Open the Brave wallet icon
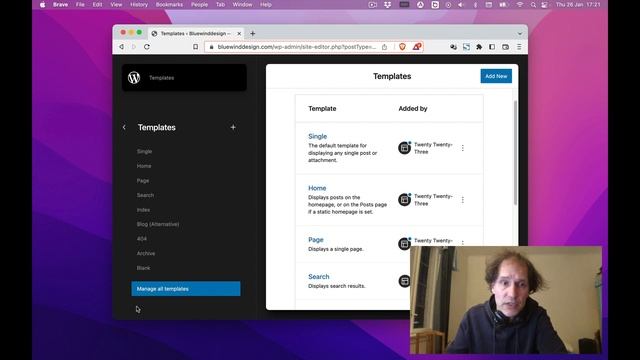The height and width of the screenshot is (360, 640). (x=505, y=47)
